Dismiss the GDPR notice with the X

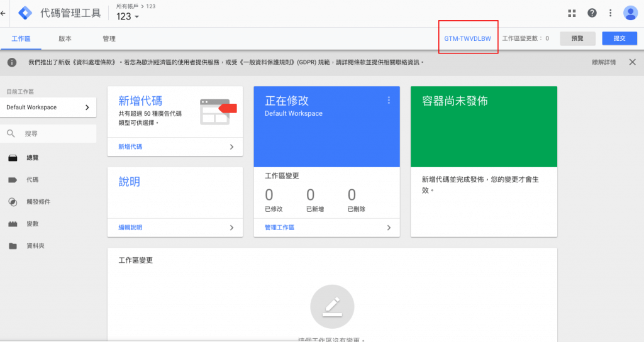tap(633, 62)
